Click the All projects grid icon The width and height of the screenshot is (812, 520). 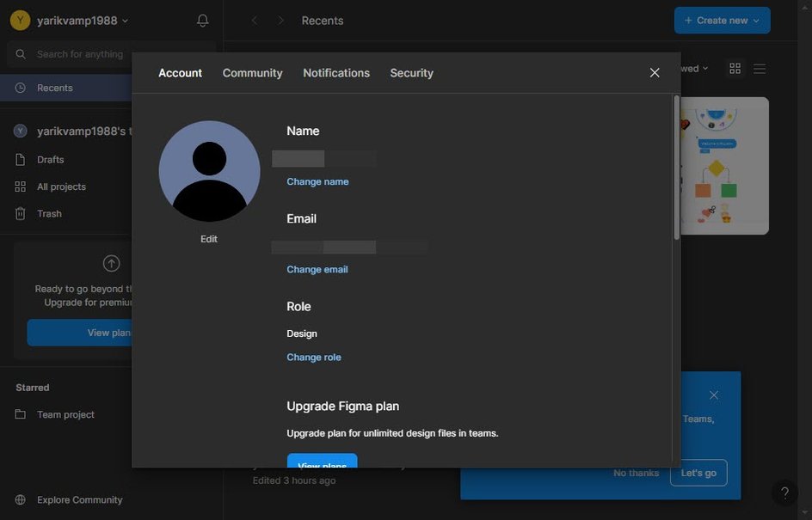[20, 187]
